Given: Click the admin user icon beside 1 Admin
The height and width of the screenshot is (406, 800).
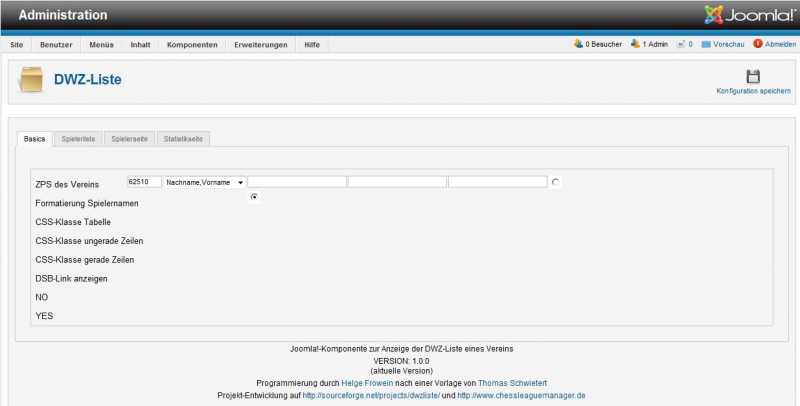Looking at the screenshot, I should (636, 44).
